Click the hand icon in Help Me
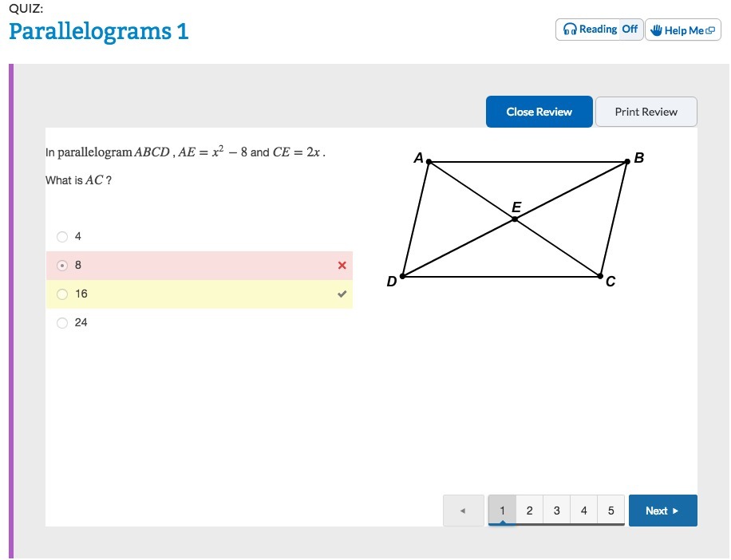The width and height of the screenshot is (731, 560). pos(656,30)
